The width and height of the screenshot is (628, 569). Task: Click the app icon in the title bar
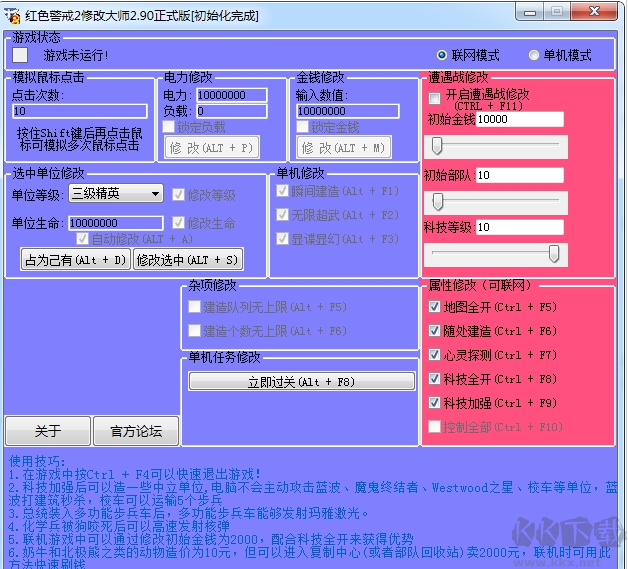pyautogui.click(x=12, y=16)
